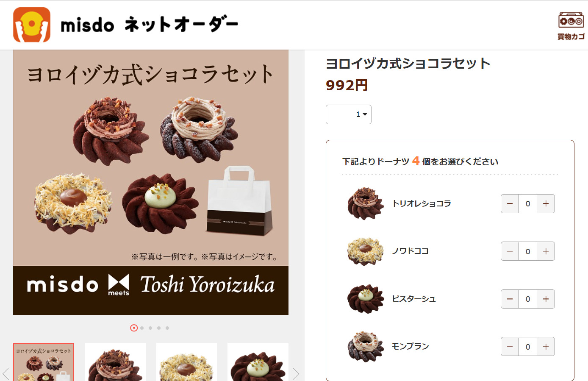The height and width of the screenshot is (381, 588).
Task: Go to next thumbnail with right arrow
Action: pyautogui.click(x=296, y=373)
